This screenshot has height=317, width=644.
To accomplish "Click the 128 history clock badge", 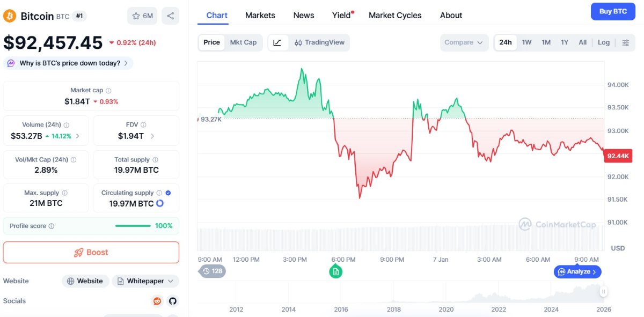I will coord(213,271).
